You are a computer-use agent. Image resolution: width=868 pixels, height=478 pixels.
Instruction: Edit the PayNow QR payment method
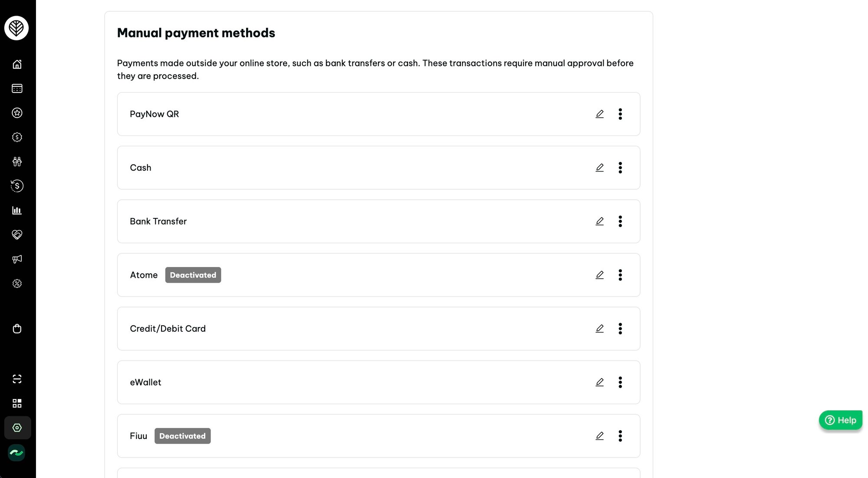[599, 114]
